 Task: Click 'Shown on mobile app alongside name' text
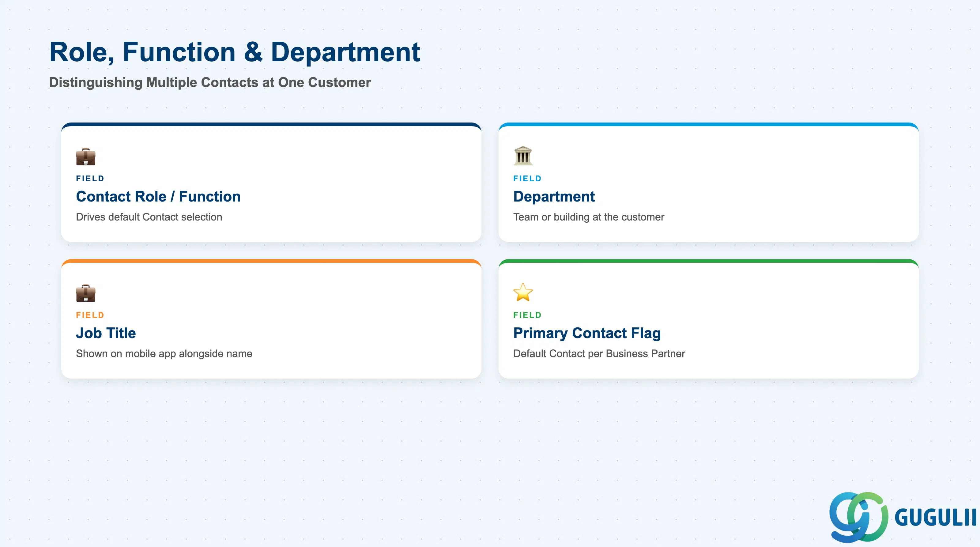click(164, 353)
